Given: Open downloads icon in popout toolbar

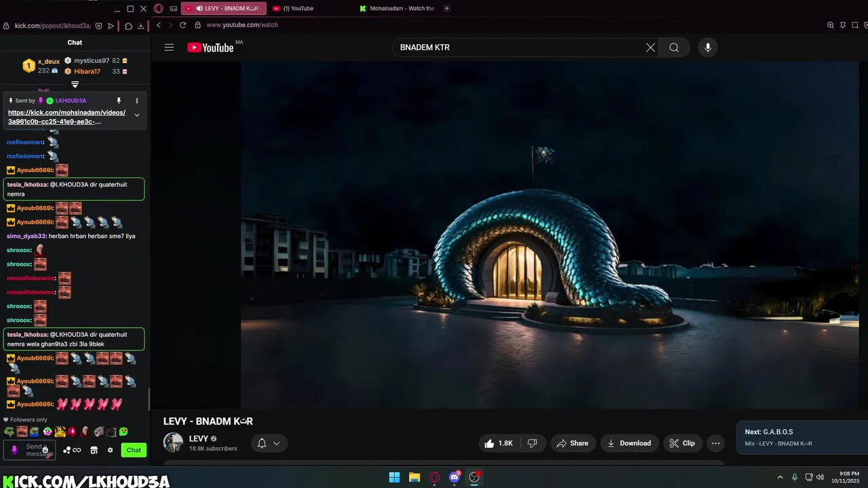Looking at the screenshot, I should [x=141, y=26].
